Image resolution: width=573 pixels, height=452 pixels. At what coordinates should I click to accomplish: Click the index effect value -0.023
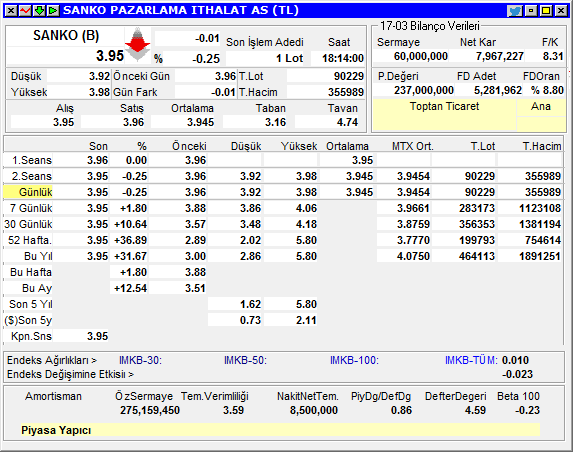517,375
